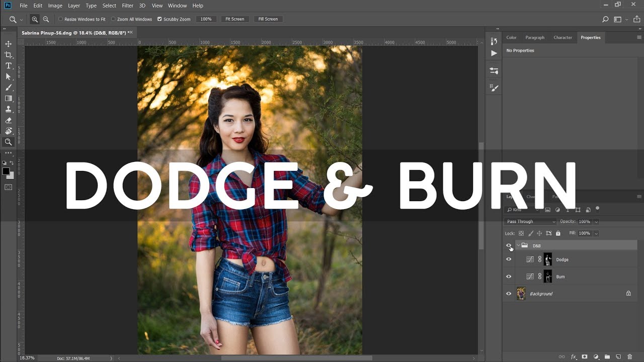This screenshot has width=644, height=362.
Task: Switch to the Color tab
Action: (x=511, y=37)
